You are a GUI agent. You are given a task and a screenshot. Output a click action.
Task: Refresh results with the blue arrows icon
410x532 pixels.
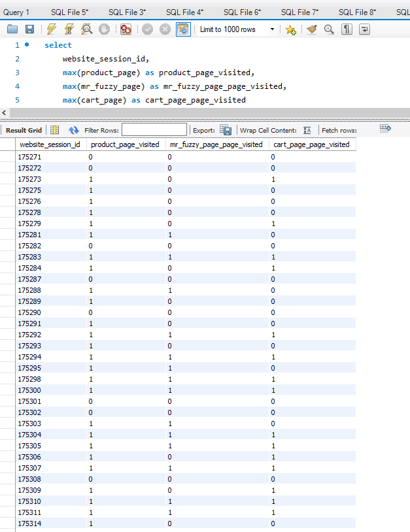click(74, 130)
